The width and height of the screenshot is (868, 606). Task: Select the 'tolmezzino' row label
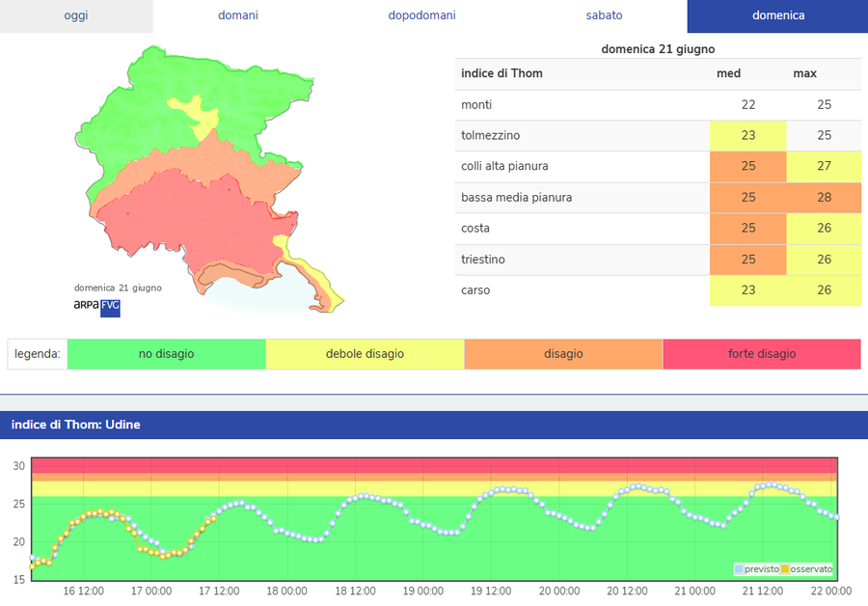pyautogui.click(x=491, y=135)
